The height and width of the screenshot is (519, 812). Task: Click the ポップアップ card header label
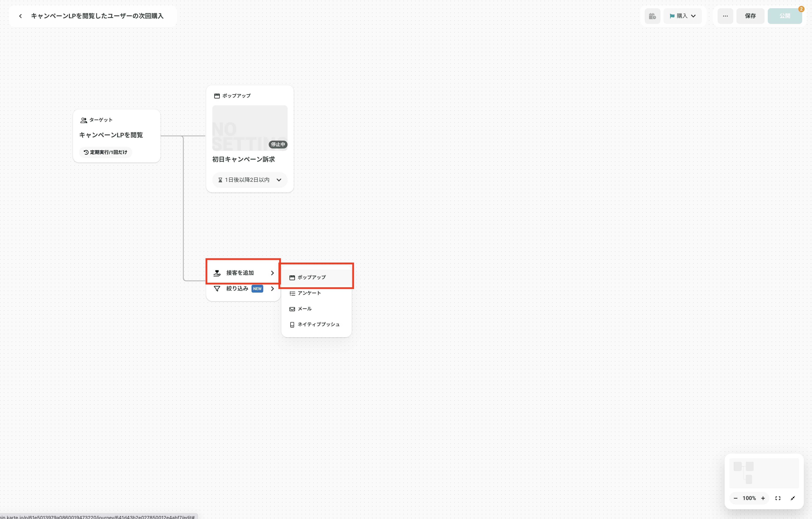tap(236, 96)
